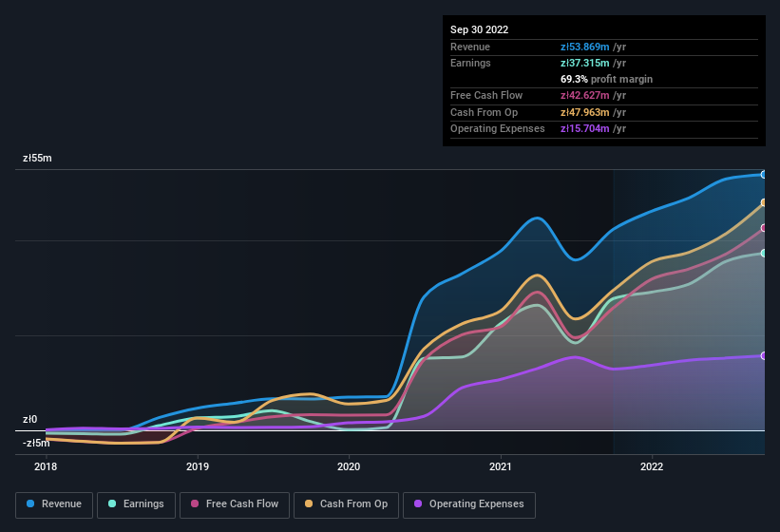Click the Free Cash Flow endpoint marker

(764, 228)
